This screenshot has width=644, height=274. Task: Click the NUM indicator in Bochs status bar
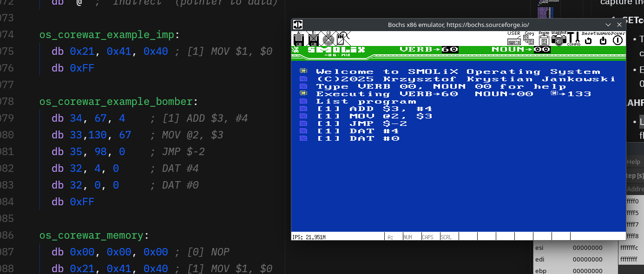407,237
